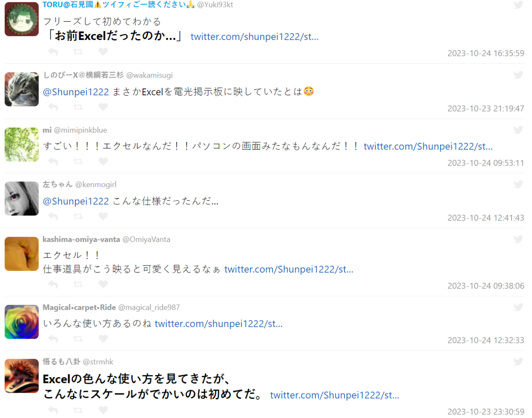Open Twitter bird icon on TORU's tweet
Screen dimensions: 532x418
[518, 5]
